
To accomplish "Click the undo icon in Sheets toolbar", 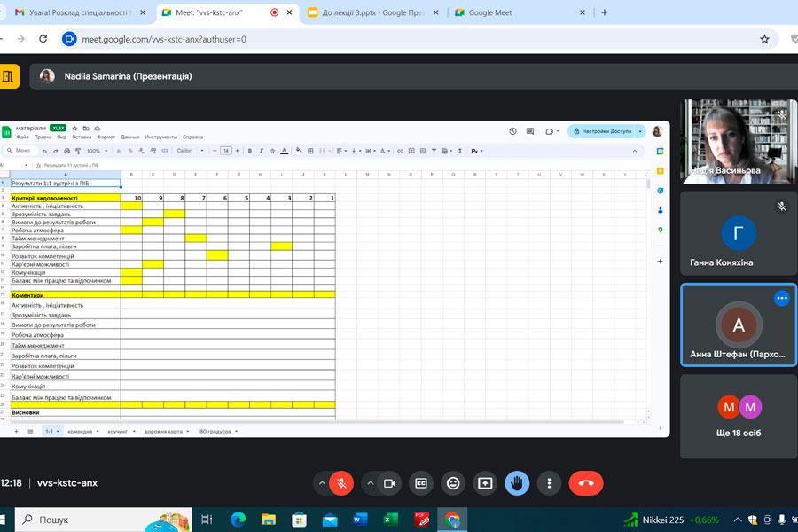I will point(44,151).
